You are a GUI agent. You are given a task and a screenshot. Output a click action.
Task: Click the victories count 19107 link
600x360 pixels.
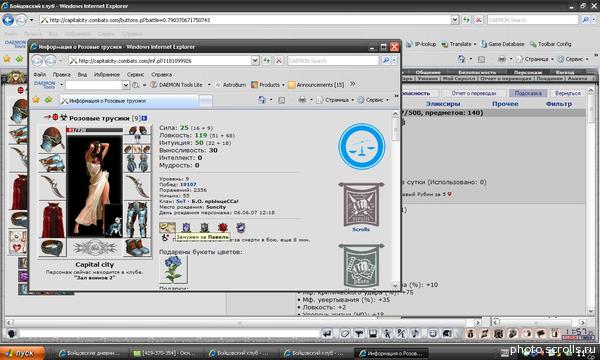[x=188, y=184]
